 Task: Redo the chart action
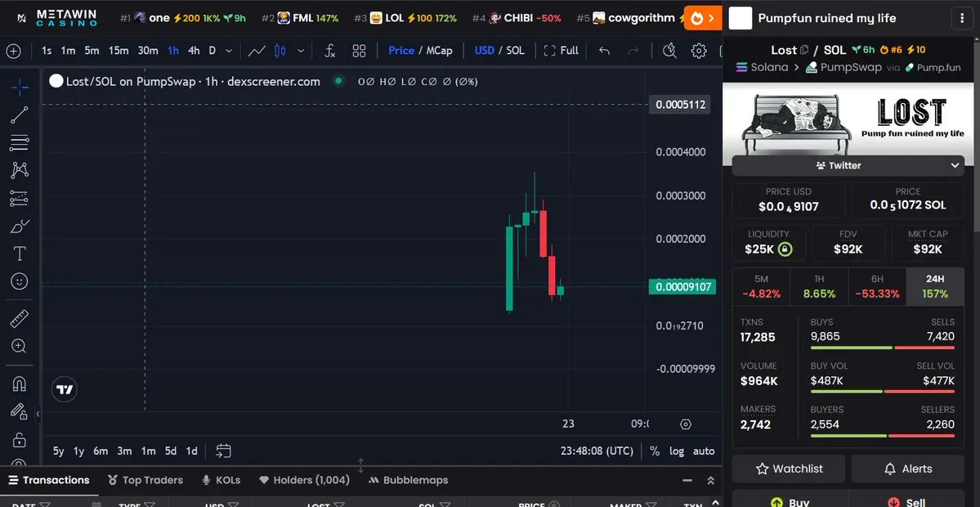[633, 51]
